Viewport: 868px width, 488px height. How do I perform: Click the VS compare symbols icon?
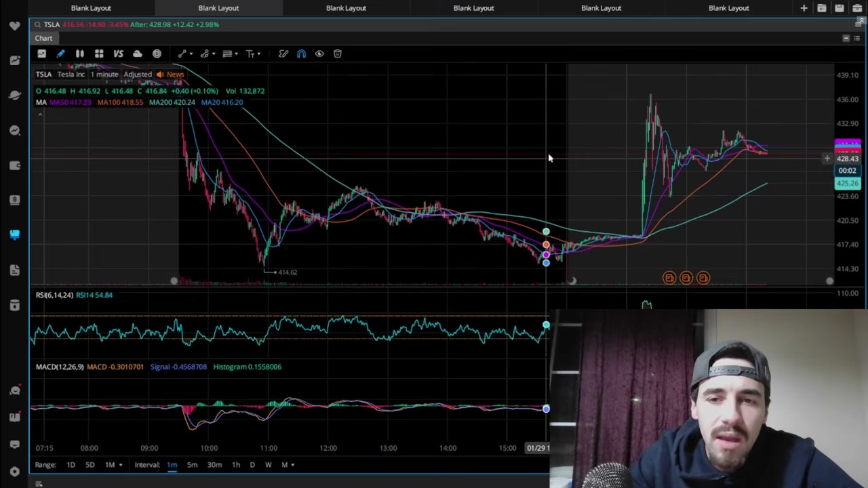[x=118, y=54]
